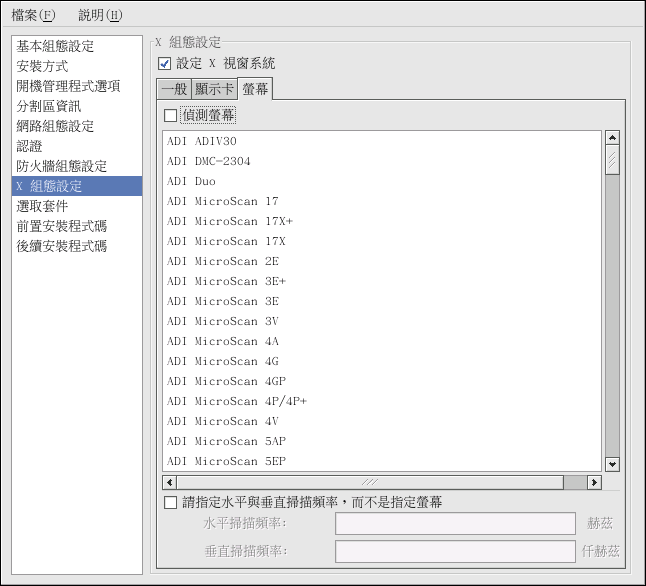Toggle 設定 X 視窗系統 checkbox

coord(165,64)
